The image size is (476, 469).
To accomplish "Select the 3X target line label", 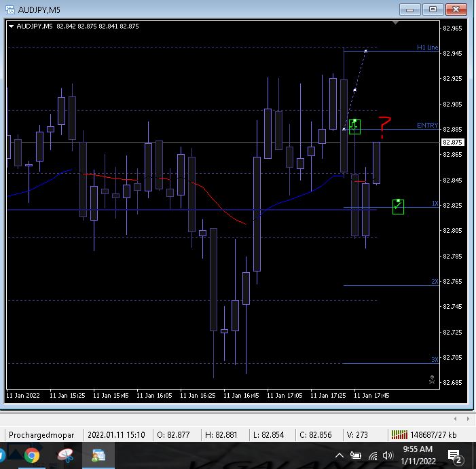I will point(435,360).
